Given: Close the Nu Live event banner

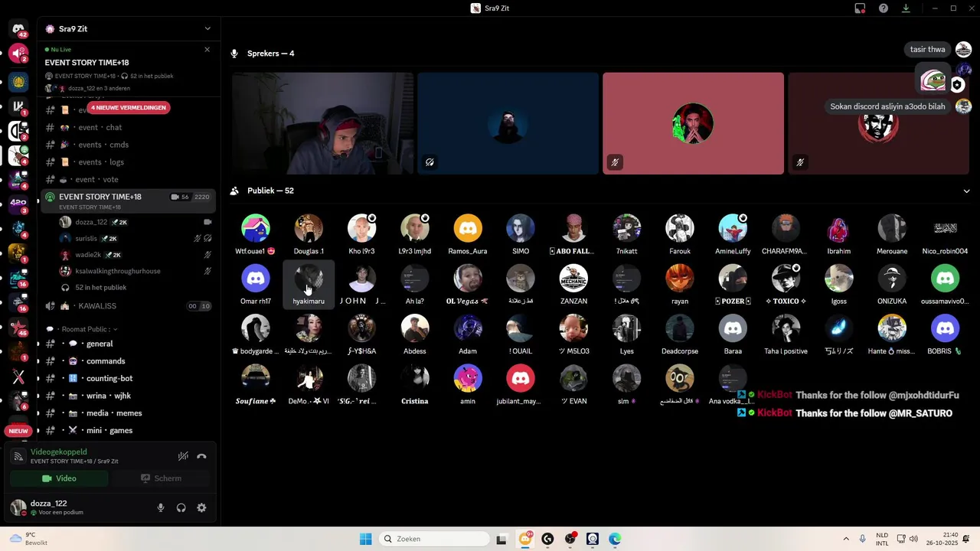Looking at the screenshot, I should (x=207, y=50).
